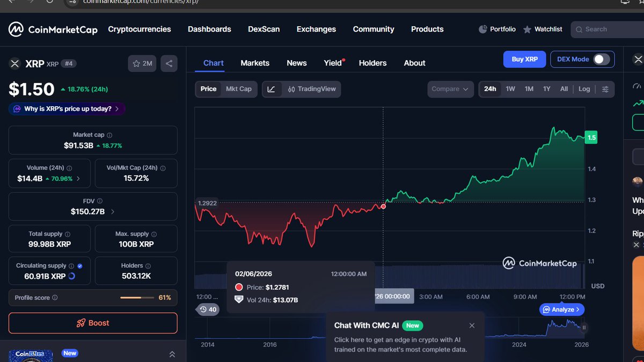
Task: Click the circulating supply verified badge
Action: coord(80,265)
